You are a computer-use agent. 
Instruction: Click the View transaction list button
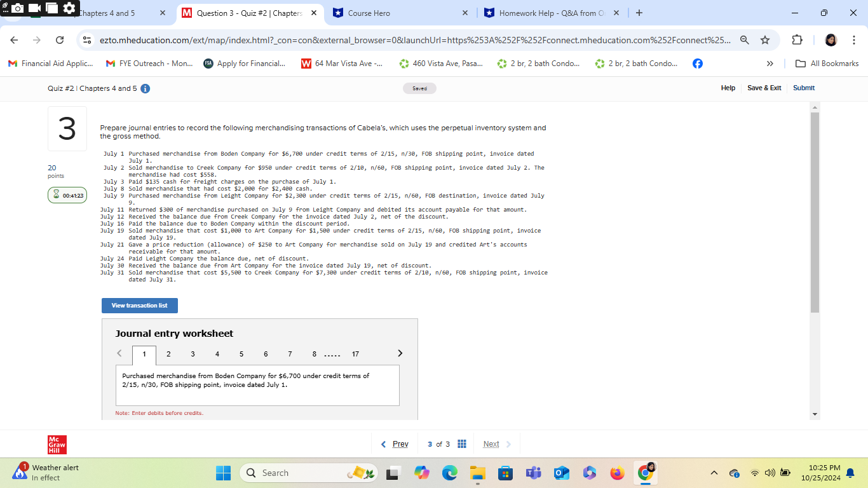(140, 306)
